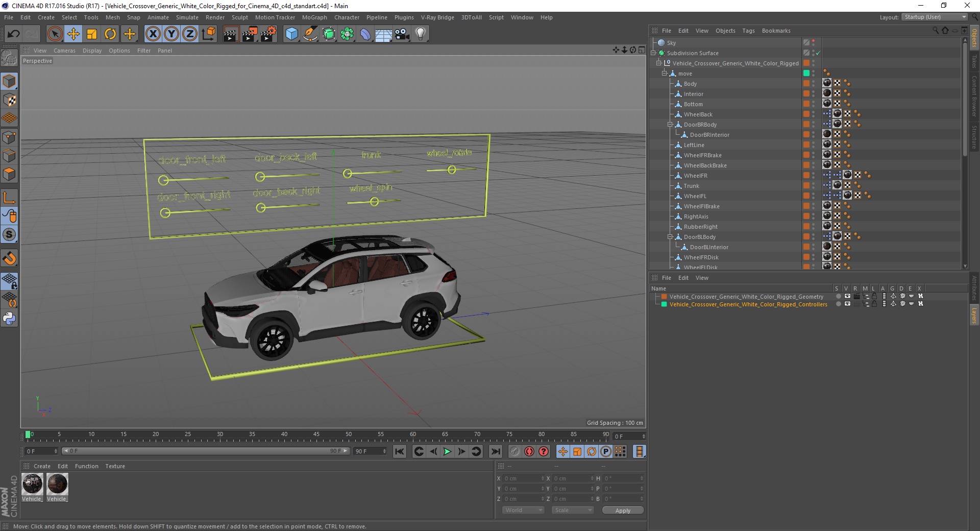Select the Move tool
Screen dimensions: 980x531
[x=73, y=34]
